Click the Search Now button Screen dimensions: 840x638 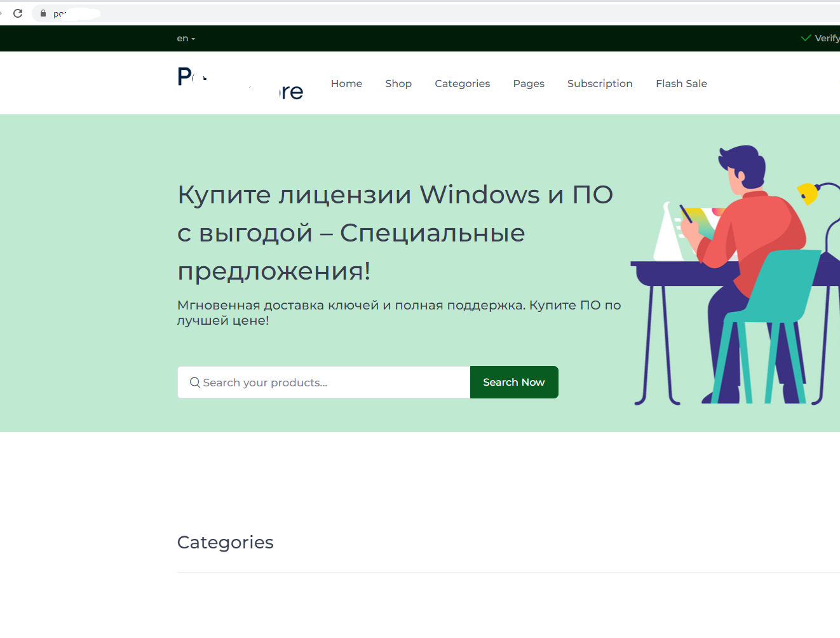point(514,383)
